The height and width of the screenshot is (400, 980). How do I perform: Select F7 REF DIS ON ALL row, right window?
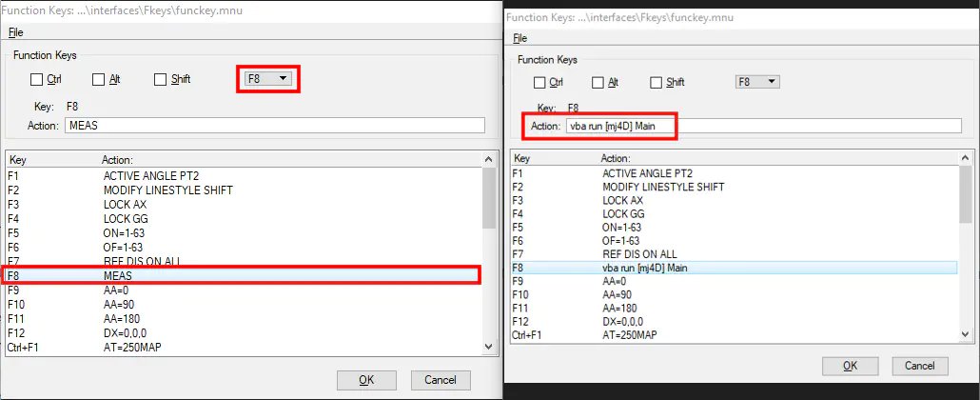coord(735,254)
